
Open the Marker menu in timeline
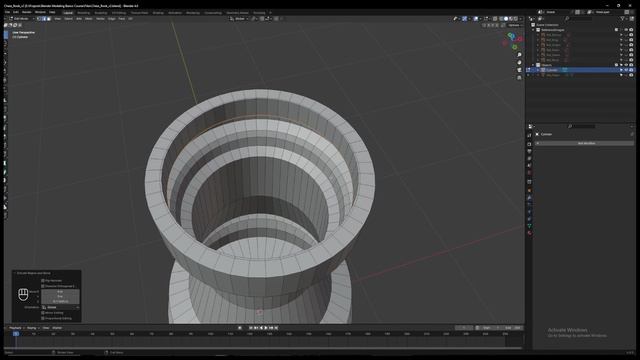57,328
